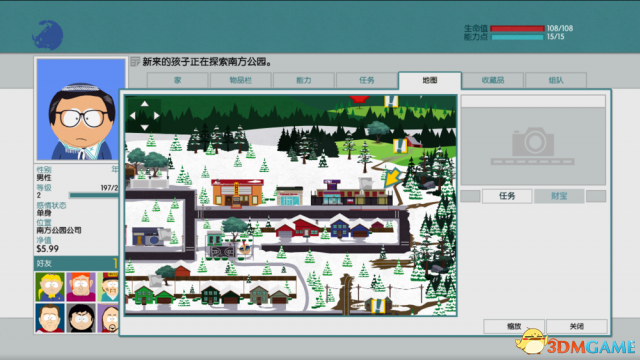
Task: Click the exclamation quest marker near the red barn
Action: point(400,145)
